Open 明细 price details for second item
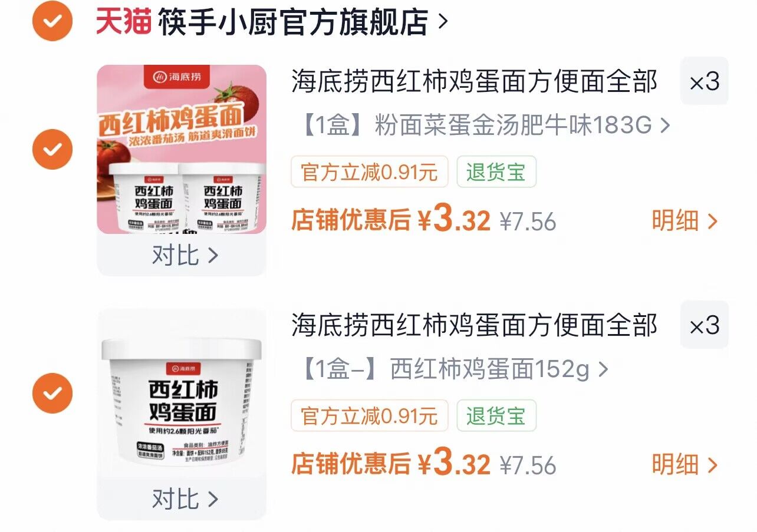Image resolution: width=757 pixels, height=532 pixels. tap(685, 465)
